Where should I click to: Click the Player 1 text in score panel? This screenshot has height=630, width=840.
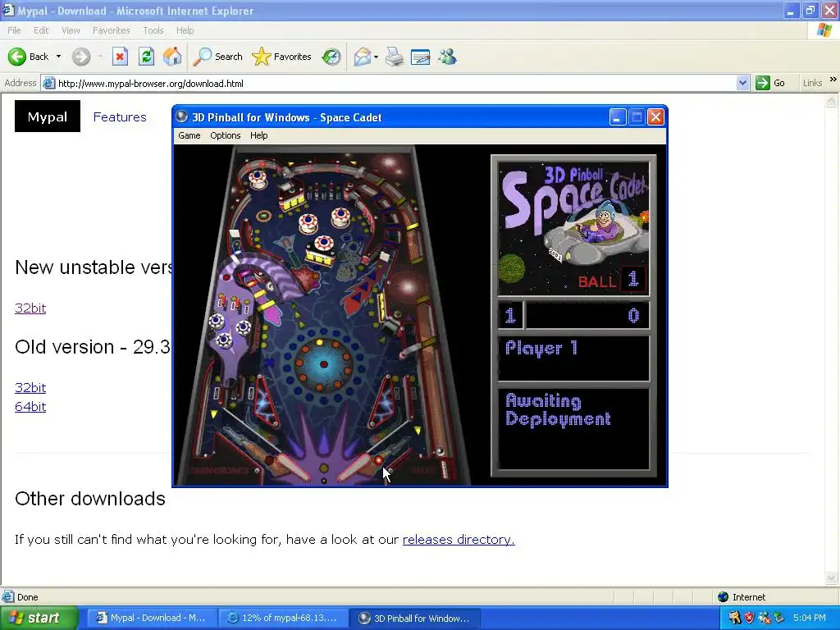tap(541, 348)
